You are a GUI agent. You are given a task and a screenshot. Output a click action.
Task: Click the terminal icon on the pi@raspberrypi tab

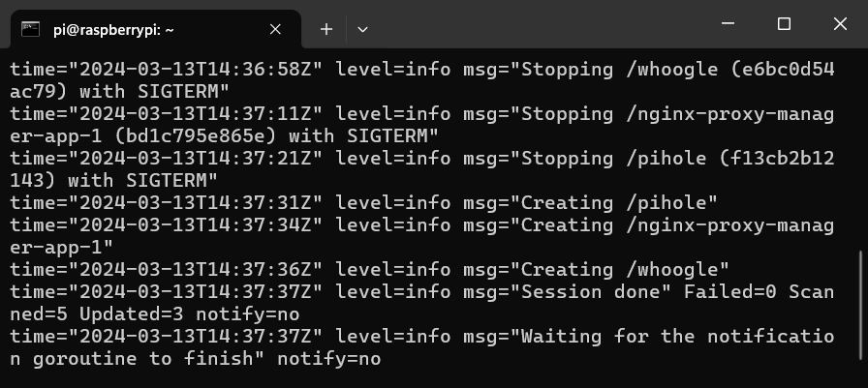click(30, 29)
